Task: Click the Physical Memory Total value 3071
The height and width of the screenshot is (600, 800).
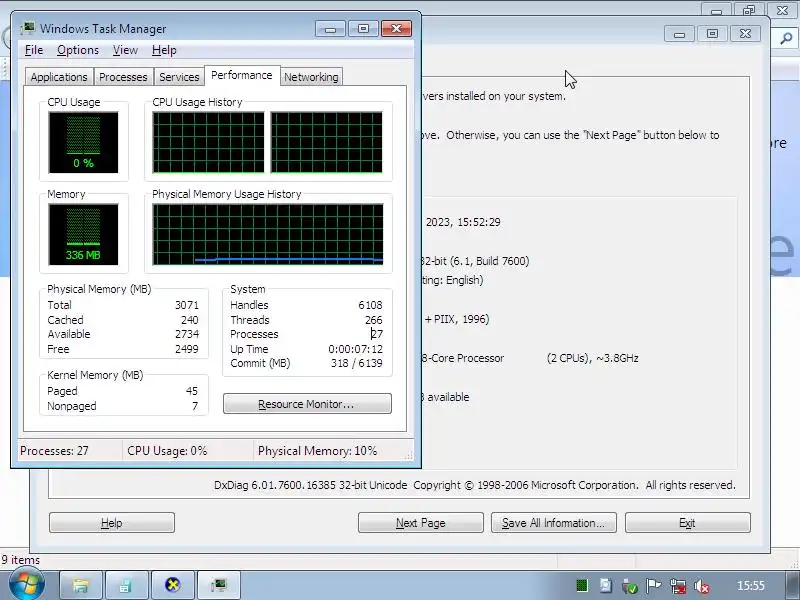Action: coord(187,305)
